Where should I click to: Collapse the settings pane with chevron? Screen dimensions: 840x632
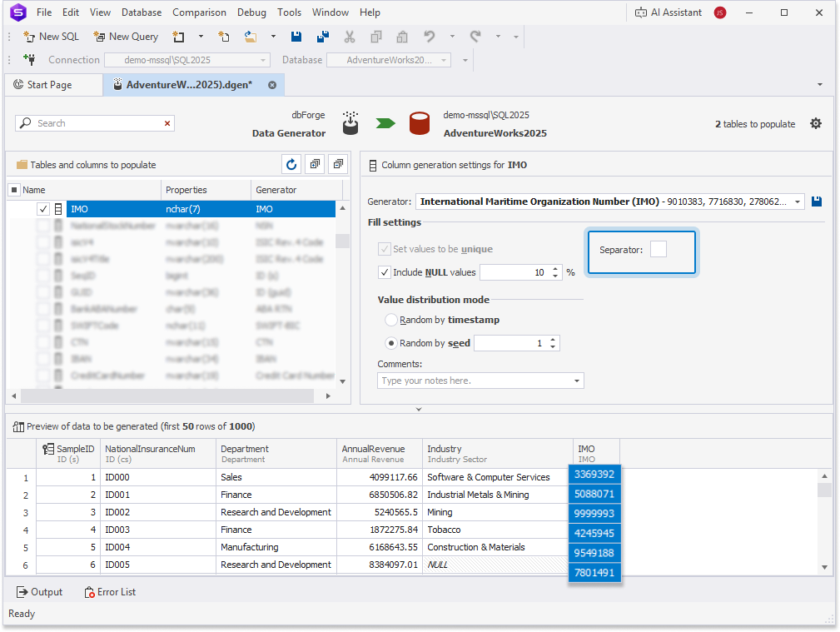[419, 409]
